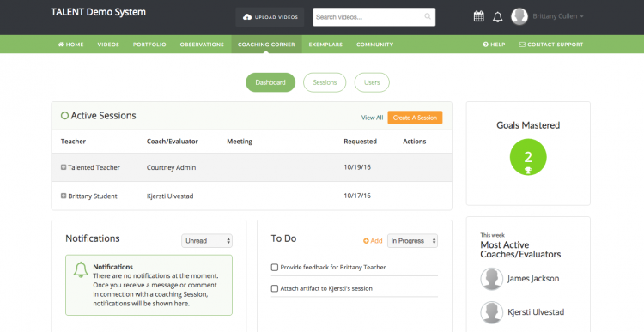Check Attach artifact to Kjersti's session
Screen dimensions: 644x332
pos(275,288)
